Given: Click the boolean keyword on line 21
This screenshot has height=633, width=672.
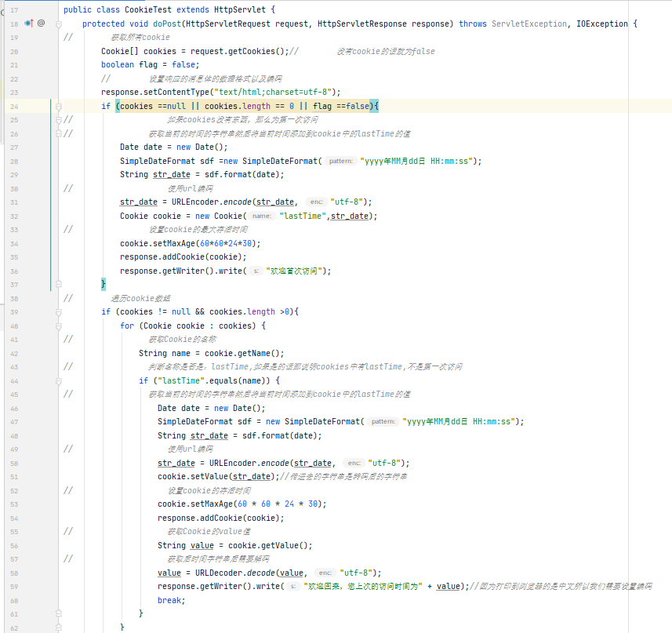Looking at the screenshot, I should [118, 64].
